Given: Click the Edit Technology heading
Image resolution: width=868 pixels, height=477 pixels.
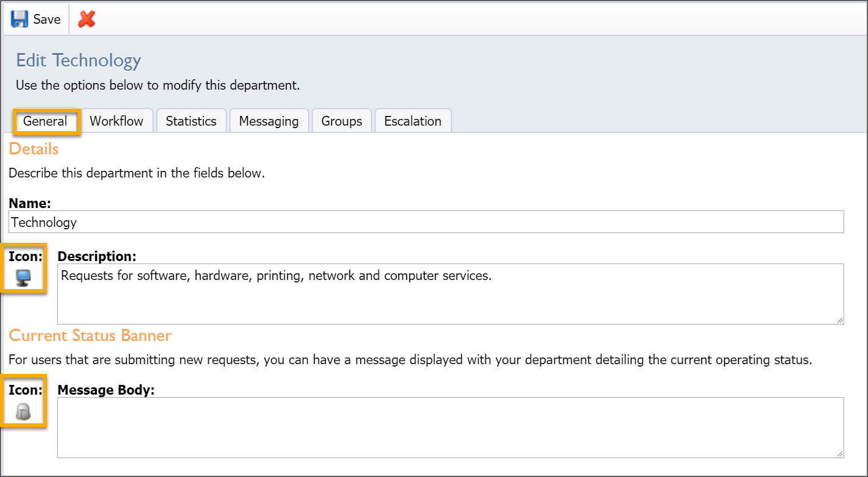Looking at the screenshot, I should point(79,60).
